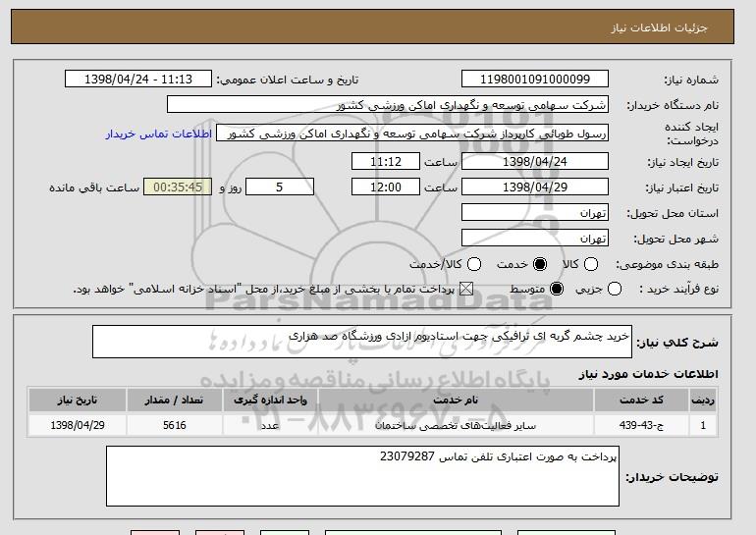
Task: Click the تعداد / مقدار column header
Action: tap(174, 401)
